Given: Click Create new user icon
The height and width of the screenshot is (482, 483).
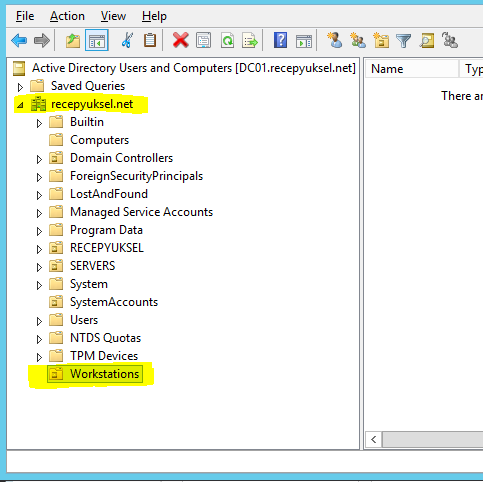Looking at the screenshot, I should (x=335, y=40).
